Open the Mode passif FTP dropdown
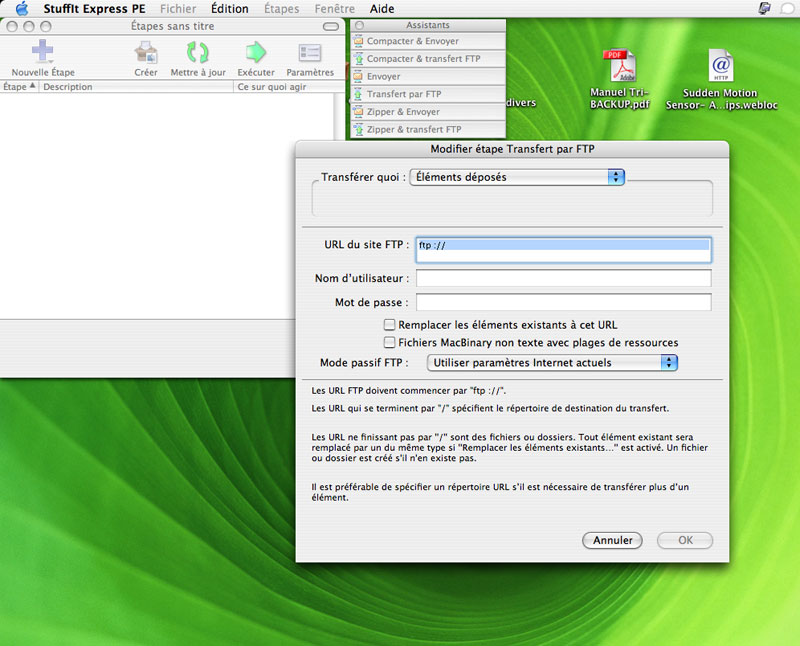 click(552, 363)
